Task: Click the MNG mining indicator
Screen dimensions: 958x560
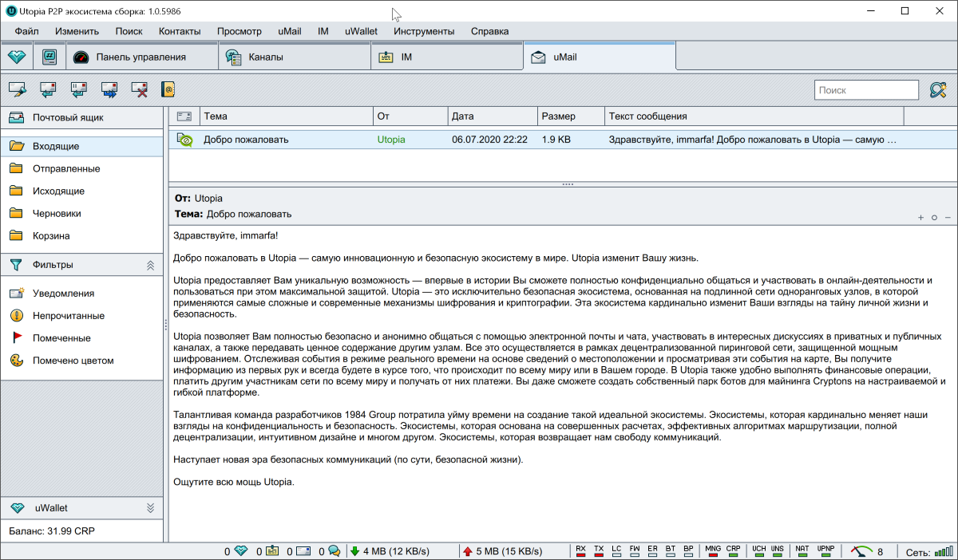Action: 713,551
